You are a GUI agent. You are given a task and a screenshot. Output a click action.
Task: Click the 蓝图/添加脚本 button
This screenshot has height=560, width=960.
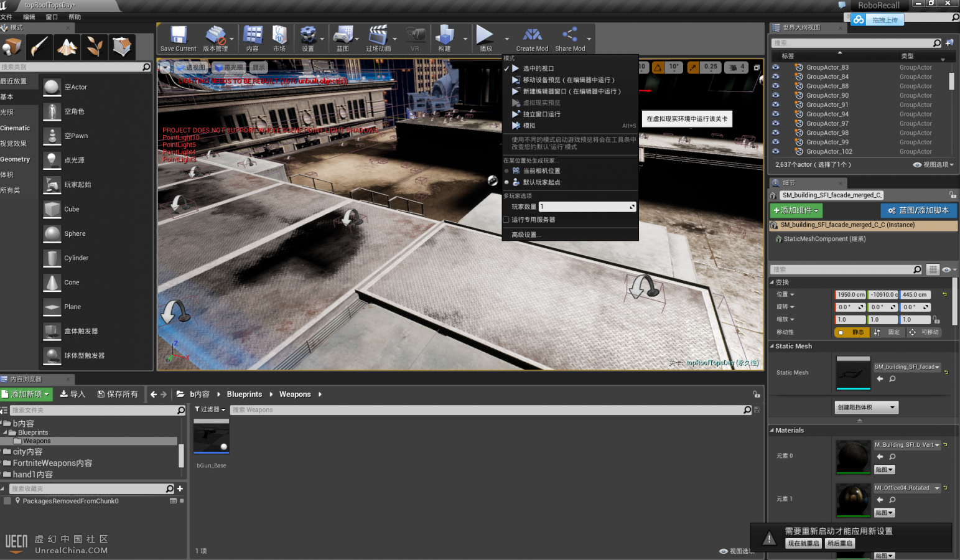[918, 210]
